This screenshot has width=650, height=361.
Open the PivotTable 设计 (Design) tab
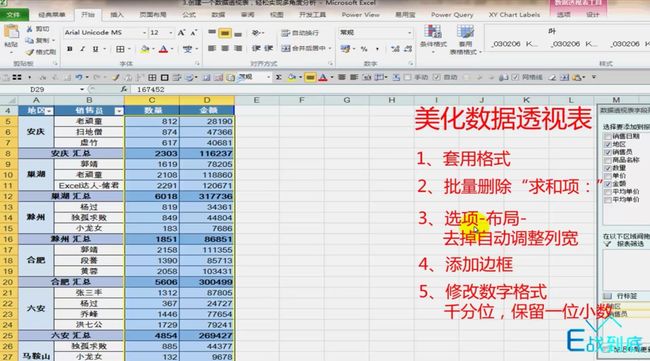click(592, 15)
